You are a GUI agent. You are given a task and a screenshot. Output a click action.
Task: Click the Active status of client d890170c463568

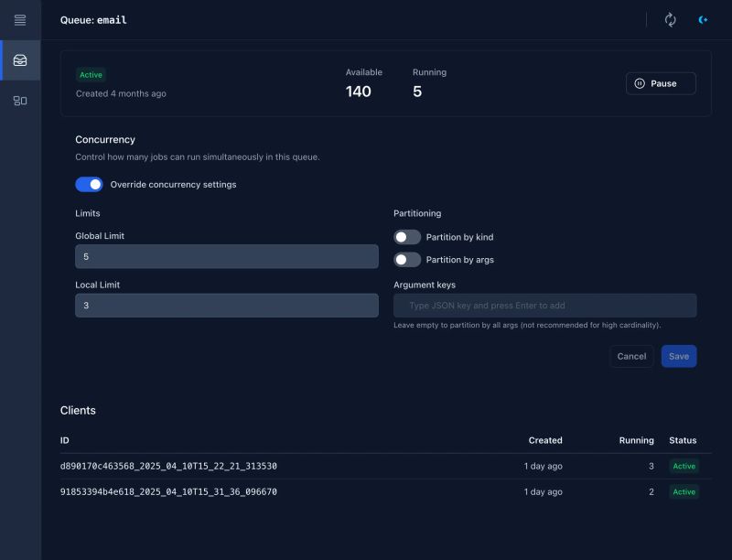pos(684,466)
